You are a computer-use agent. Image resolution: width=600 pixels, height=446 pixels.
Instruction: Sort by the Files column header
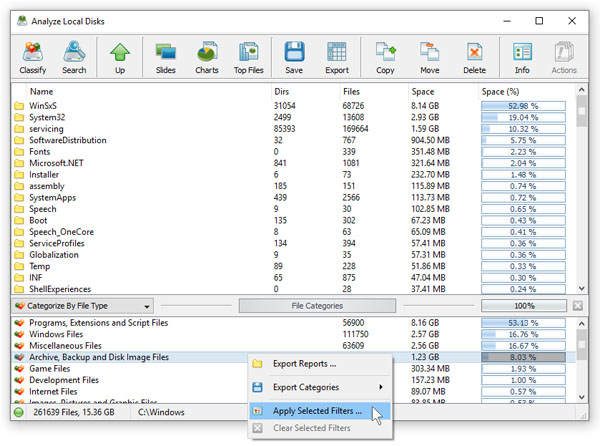[374, 91]
